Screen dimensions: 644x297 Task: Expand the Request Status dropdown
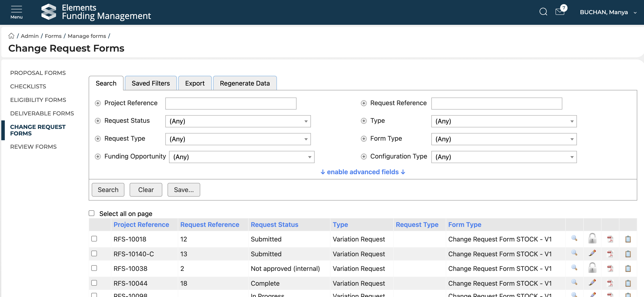click(238, 121)
